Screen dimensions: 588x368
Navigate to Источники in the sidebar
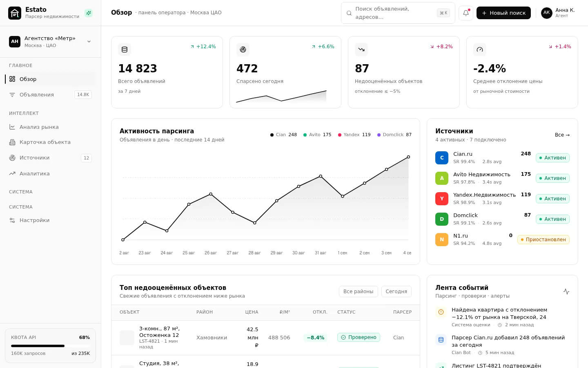[x=51, y=158]
